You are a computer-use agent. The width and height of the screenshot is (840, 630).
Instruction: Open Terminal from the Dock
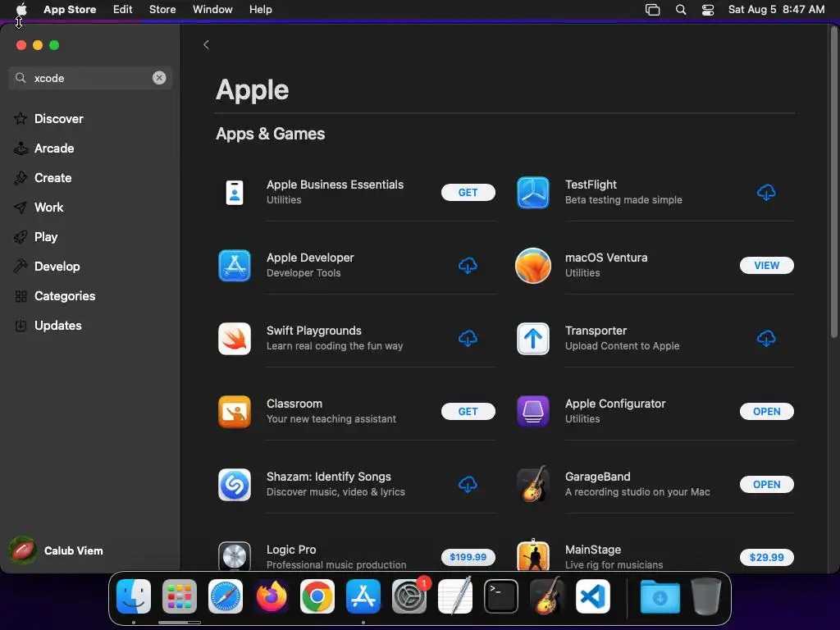501,596
